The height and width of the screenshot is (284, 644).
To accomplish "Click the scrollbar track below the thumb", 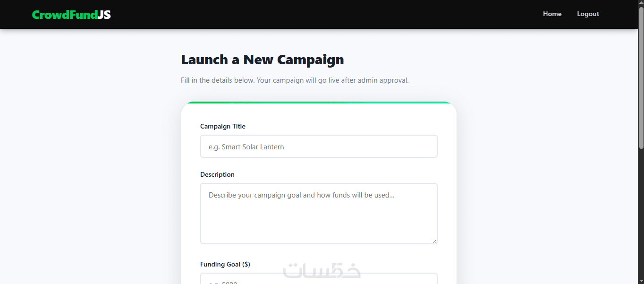I will coord(641,213).
